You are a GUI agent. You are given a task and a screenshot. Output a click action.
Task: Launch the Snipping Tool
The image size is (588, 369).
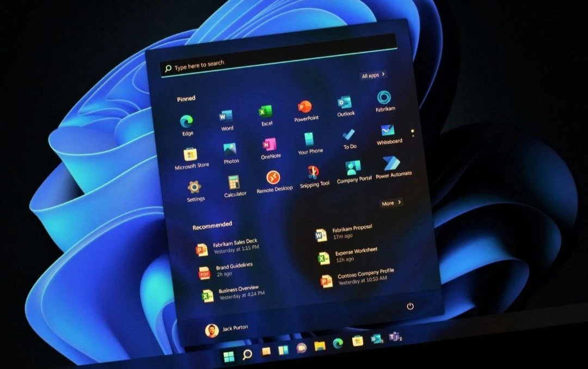click(314, 176)
